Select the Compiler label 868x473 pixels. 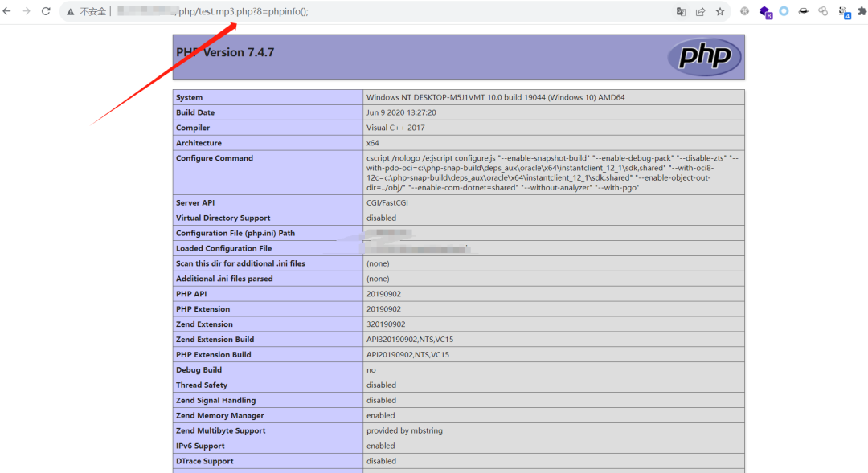193,128
